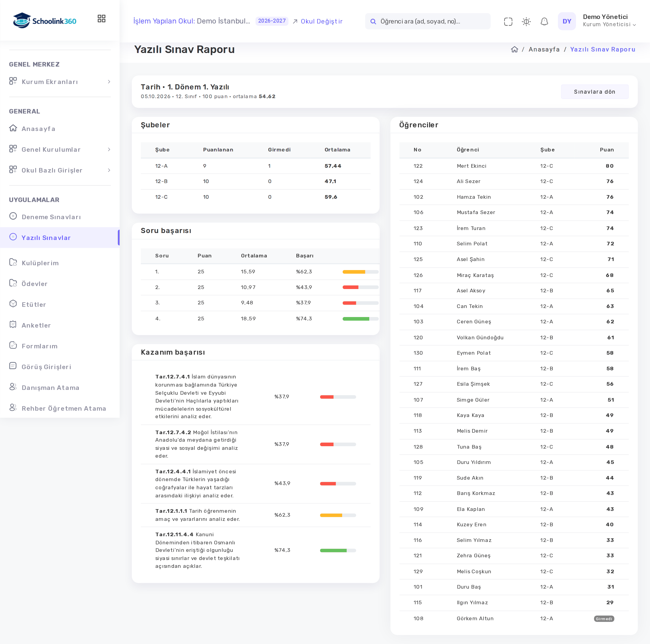
Task: Open notifications bell icon
Action: click(x=544, y=22)
